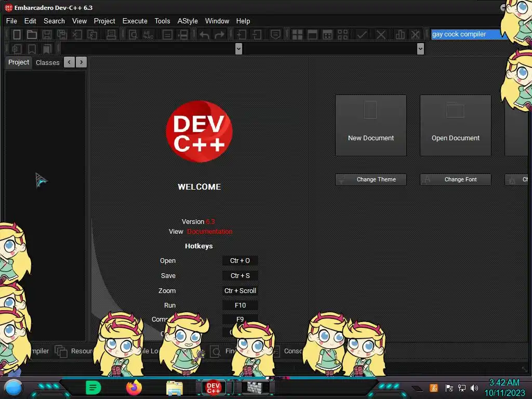Open Firefox from the taskbar
The width and height of the screenshot is (532, 399).
click(x=134, y=388)
